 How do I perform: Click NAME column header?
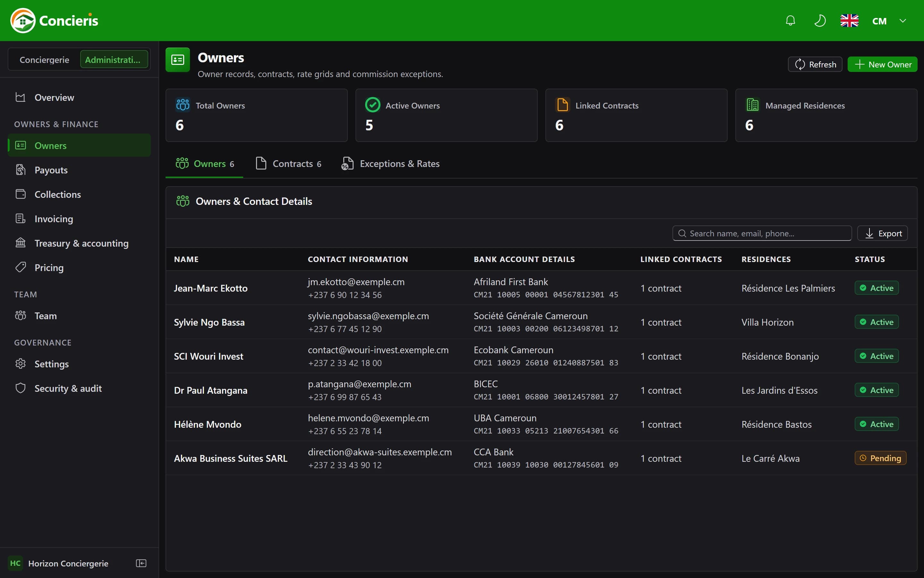pos(186,259)
